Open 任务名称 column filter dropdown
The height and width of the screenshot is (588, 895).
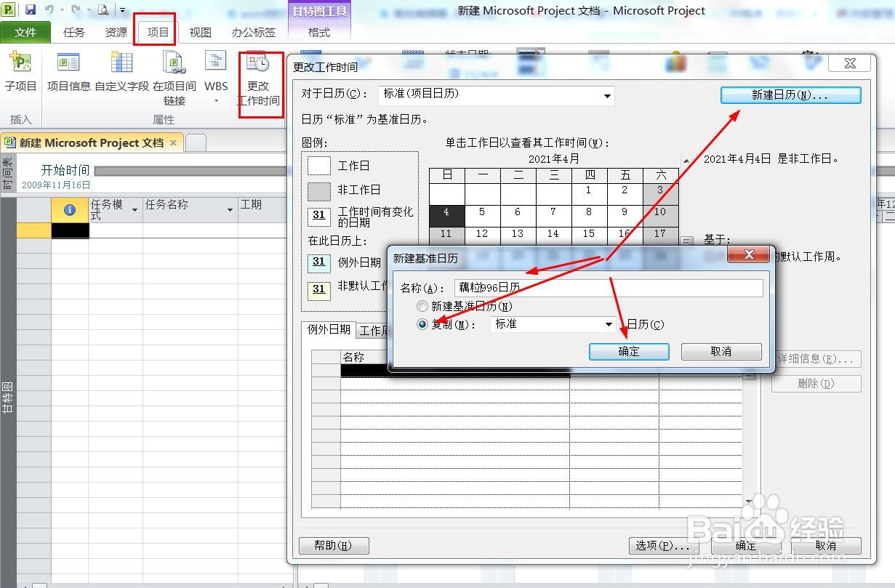click(230, 210)
